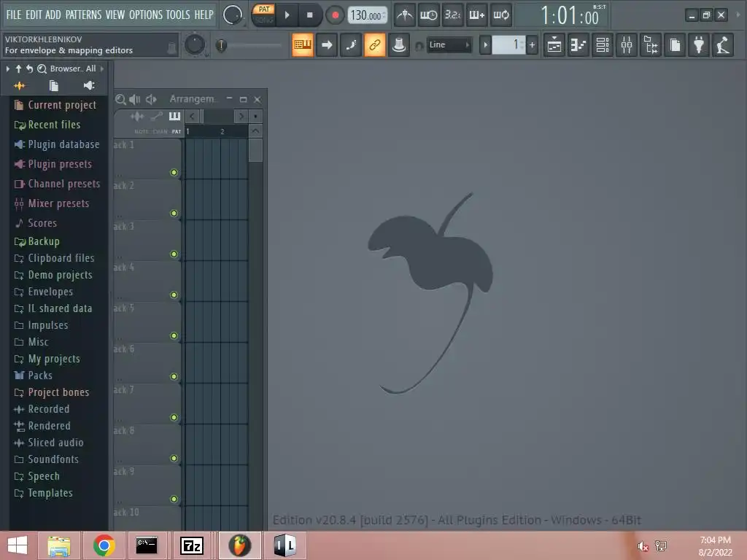The width and height of the screenshot is (747, 560).
Task: Toggle PAT/SONG mode switch
Action: coord(263,15)
